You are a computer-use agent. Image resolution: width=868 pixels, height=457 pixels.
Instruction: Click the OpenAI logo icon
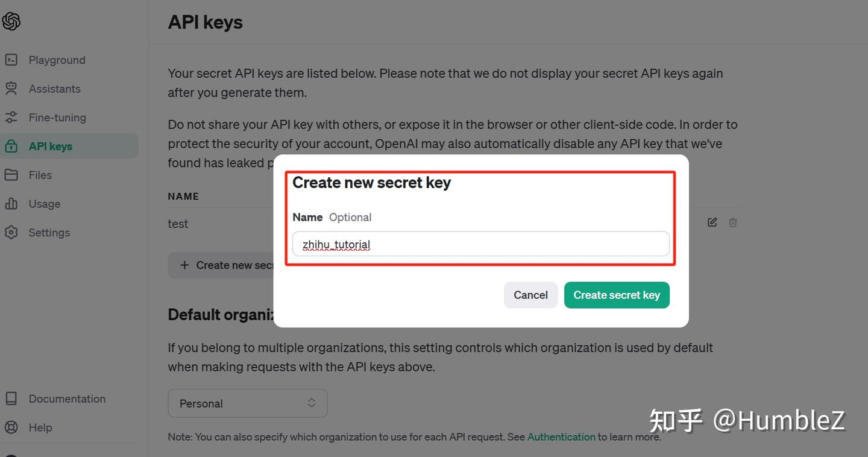tap(11, 22)
